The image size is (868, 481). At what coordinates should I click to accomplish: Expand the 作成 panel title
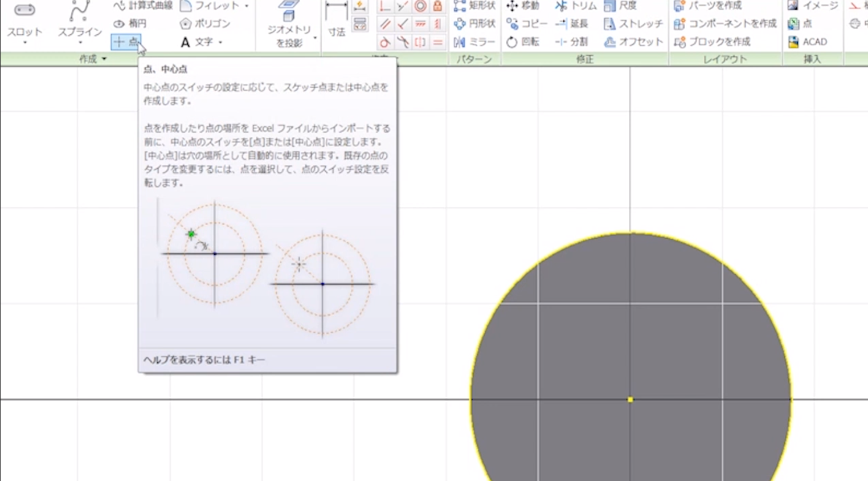(x=92, y=59)
